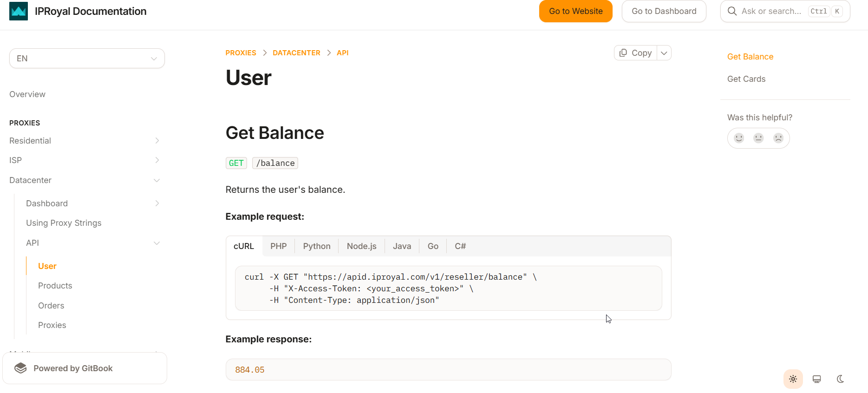The width and height of the screenshot is (868, 393).
Task: Collapse the Datacenter sidebar section
Action: click(x=157, y=180)
